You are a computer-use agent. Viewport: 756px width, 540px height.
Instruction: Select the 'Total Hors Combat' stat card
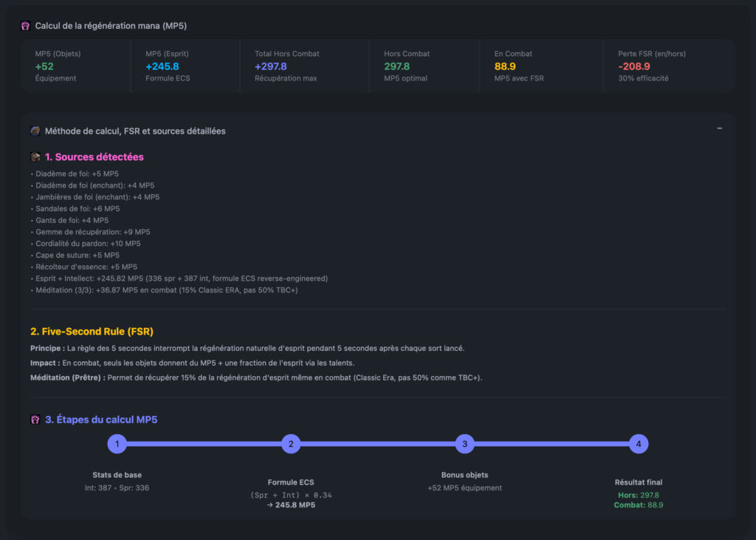pyautogui.click(x=303, y=66)
